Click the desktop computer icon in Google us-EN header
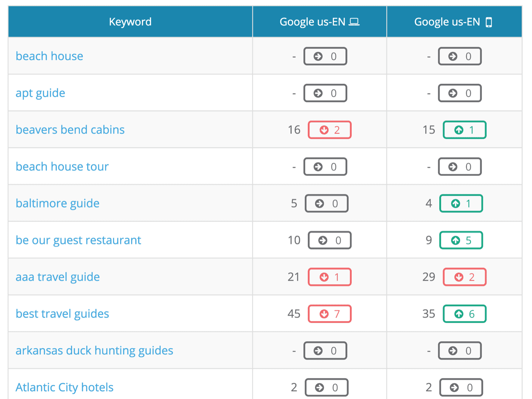Viewport: 532px width, 399px height. click(x=355, y=21)
